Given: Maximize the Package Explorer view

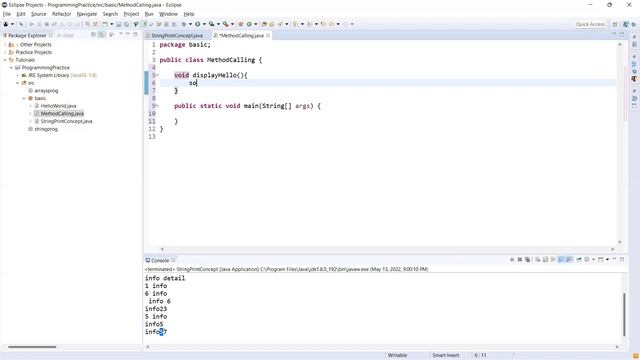Looking at the screenshot, I should click(x=136, y=35).
